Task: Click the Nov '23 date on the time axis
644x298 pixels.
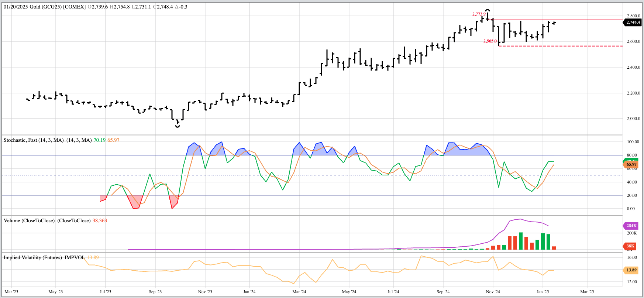Action: (x=205, y=292)
